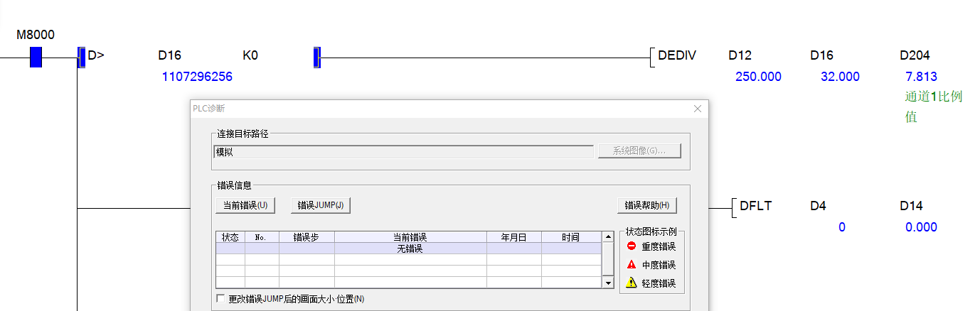Click the yellow light error (轻度错误) warning icon

tap(631, 283)
